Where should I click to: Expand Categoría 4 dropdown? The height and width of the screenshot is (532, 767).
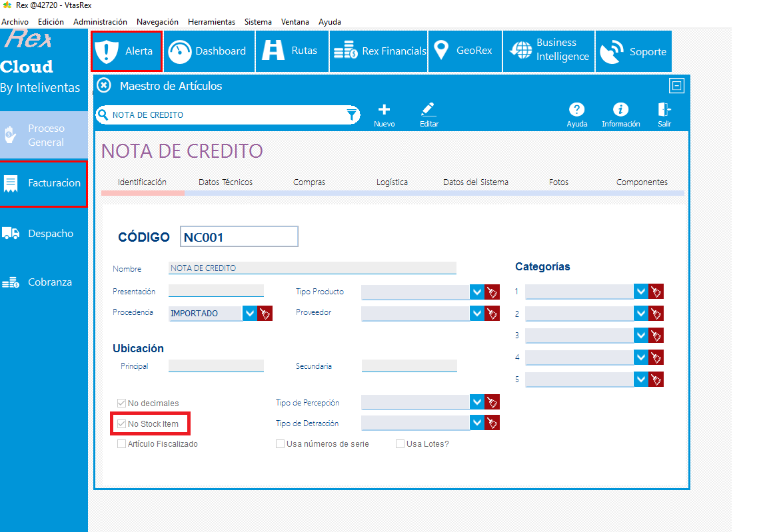(x=641, y=358)
